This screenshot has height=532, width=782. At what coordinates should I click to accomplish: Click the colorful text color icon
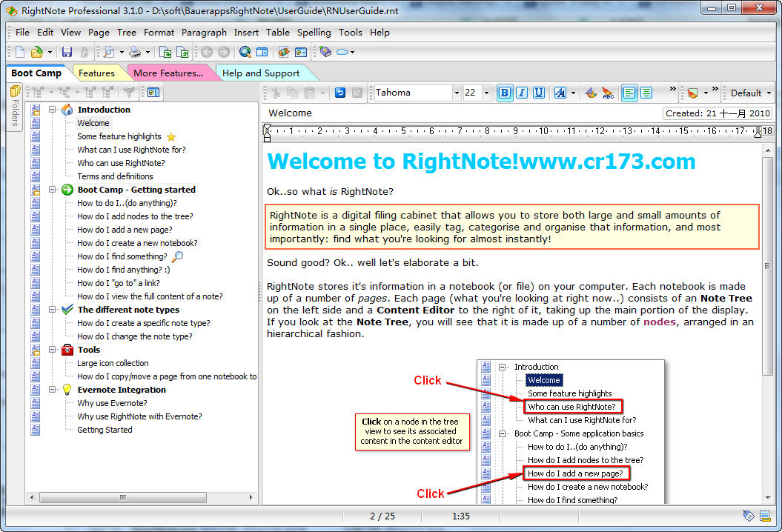click(x=591, y=93)
